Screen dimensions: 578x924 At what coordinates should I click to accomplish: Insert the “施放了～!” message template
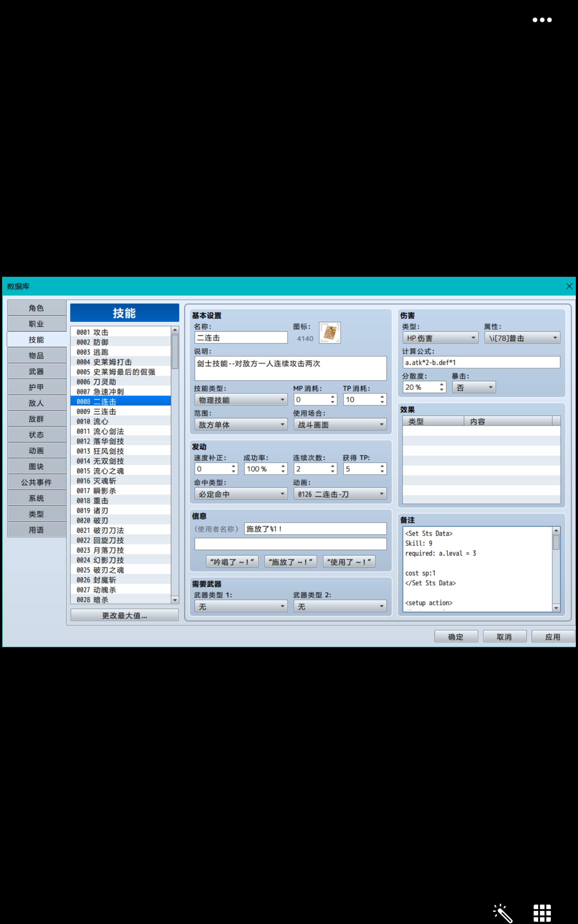coord(290,562)
